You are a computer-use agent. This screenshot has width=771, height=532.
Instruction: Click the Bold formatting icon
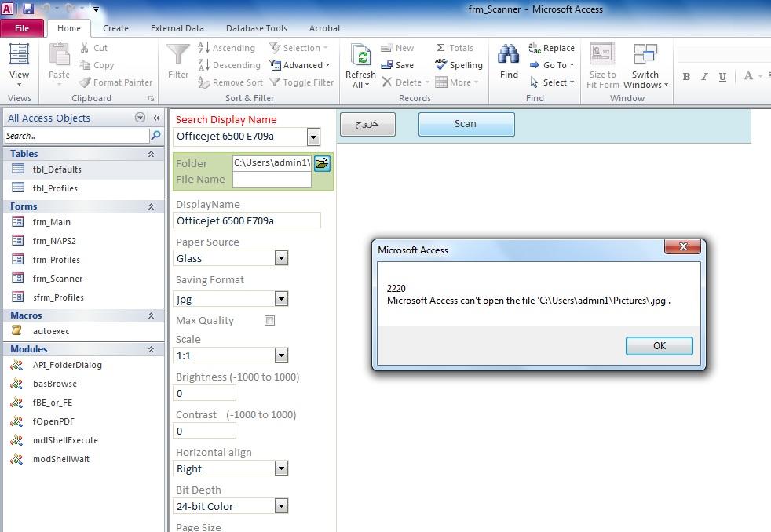click(x=686, y=76)
